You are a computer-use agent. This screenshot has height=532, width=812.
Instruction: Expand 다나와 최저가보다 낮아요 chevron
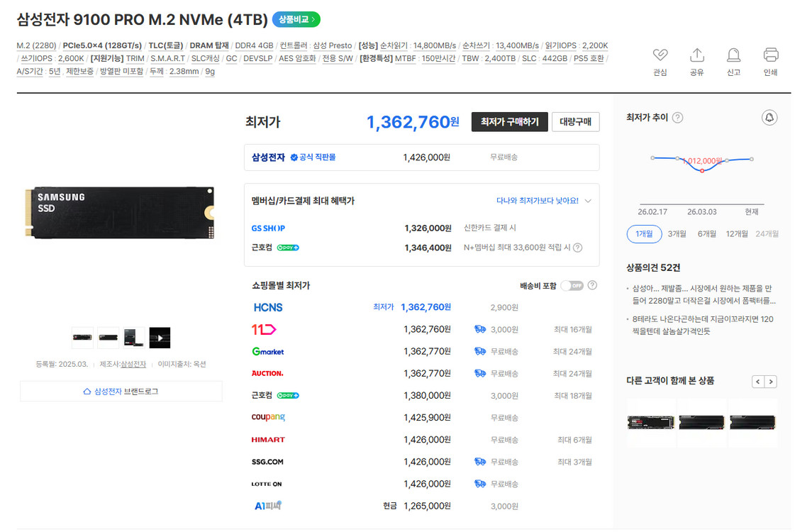[x=588, y=201]
